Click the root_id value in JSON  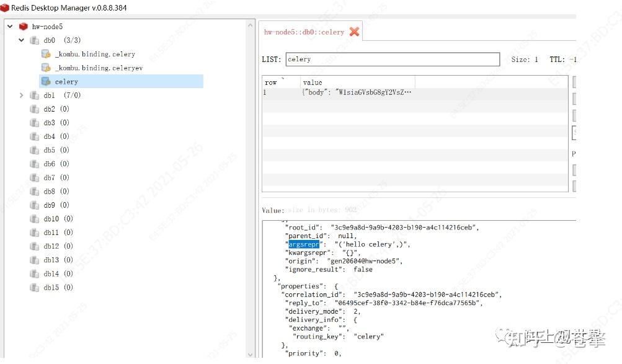[405, 228]
